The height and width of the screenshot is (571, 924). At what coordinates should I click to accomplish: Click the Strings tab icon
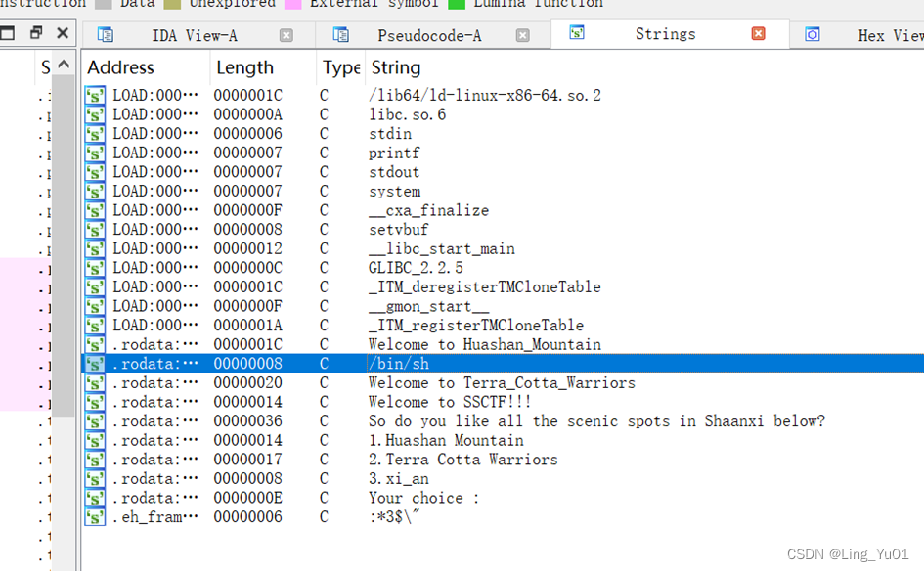click(x=577, y=33)
